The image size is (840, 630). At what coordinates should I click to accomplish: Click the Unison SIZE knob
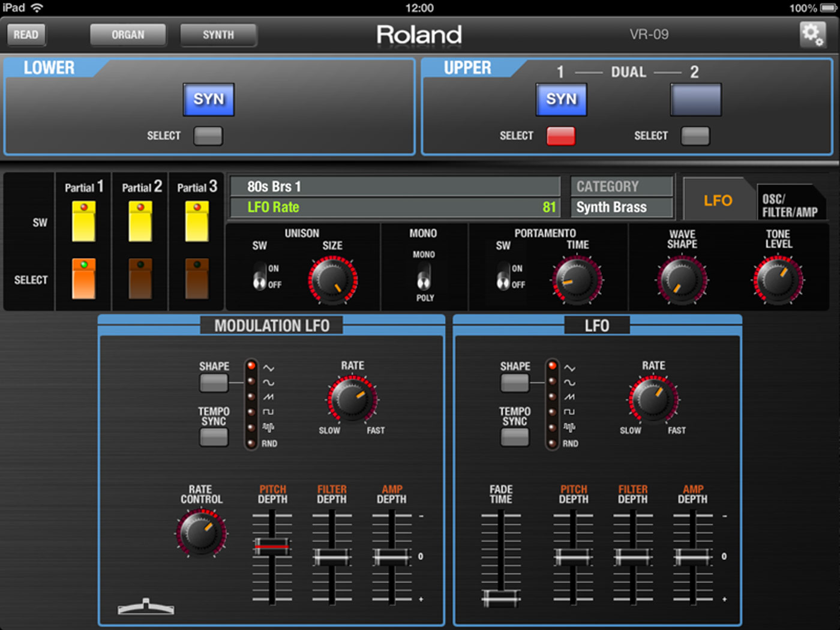click(x=333, y=280)
